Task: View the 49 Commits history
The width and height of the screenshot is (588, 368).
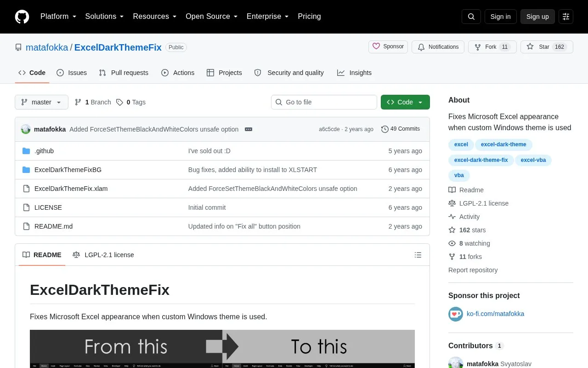Action: pos(401,129)
